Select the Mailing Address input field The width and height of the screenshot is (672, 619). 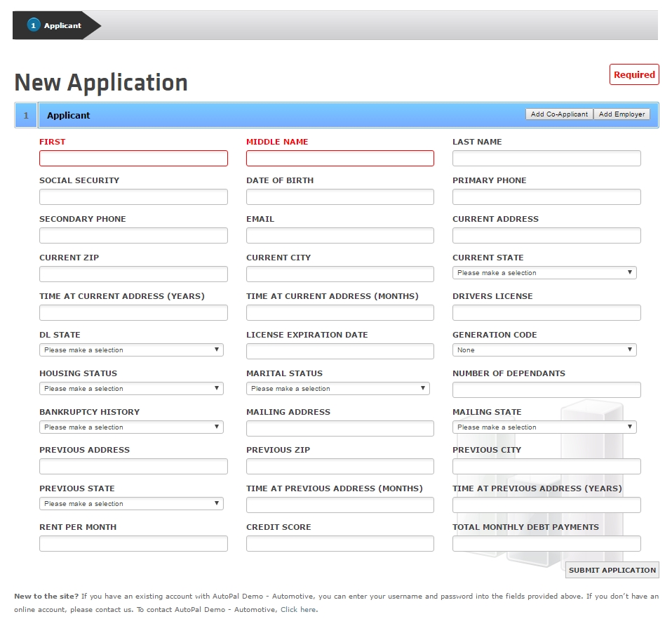tap(340, 428)
